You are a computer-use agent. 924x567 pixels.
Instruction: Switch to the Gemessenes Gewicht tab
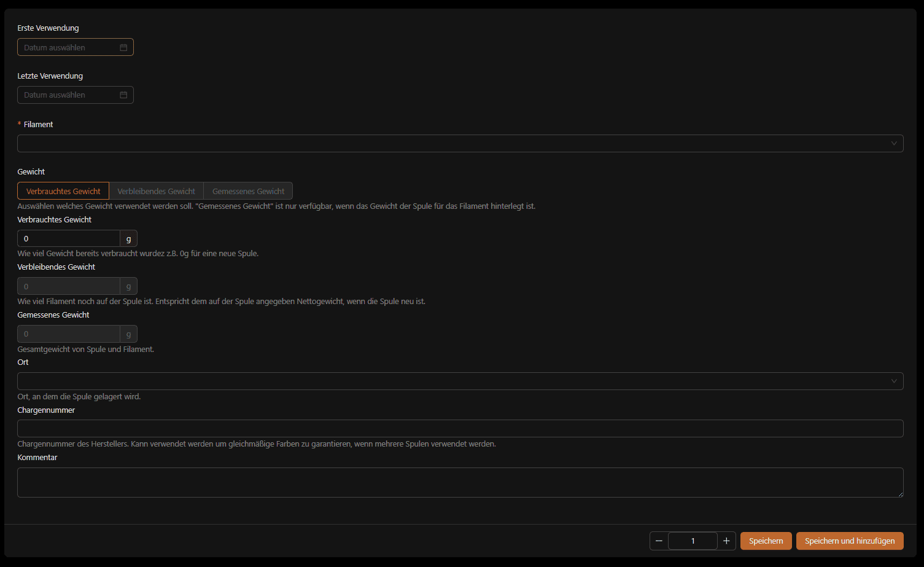tap(248, 190)
